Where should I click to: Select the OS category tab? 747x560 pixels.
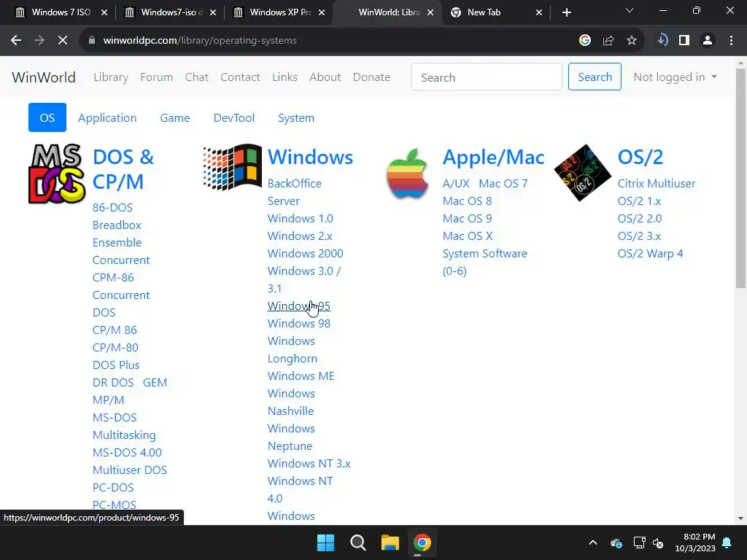pos(47,117)
